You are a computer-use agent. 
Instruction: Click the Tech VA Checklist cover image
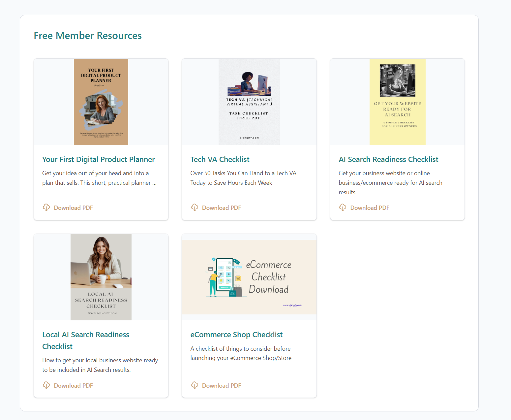click(249, 102)
